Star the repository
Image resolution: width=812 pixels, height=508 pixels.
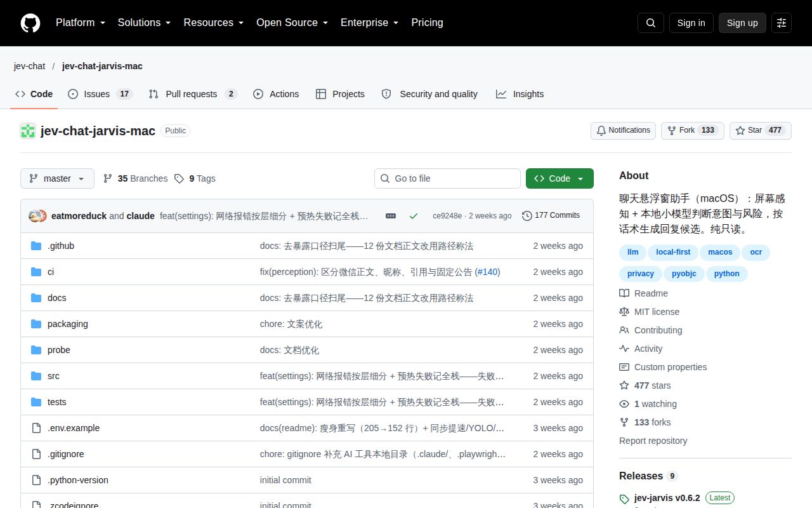761,130
